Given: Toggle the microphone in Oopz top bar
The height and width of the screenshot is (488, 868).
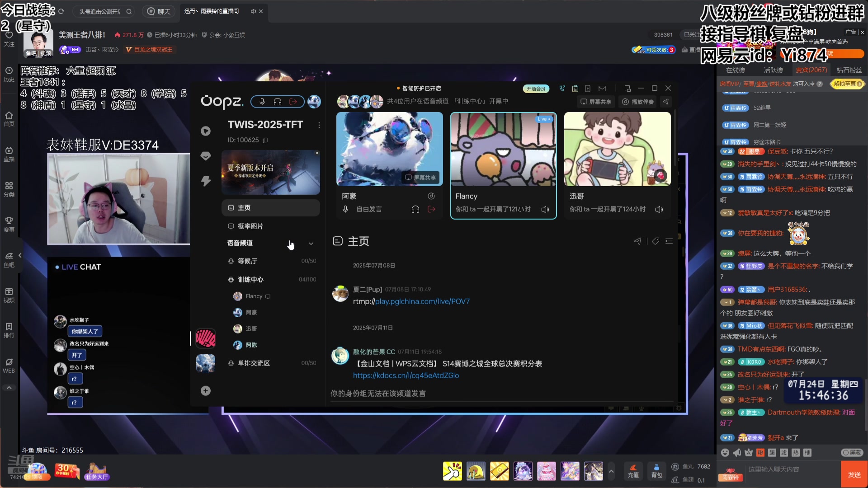Looking at the screenshot, I should (262, 102).
